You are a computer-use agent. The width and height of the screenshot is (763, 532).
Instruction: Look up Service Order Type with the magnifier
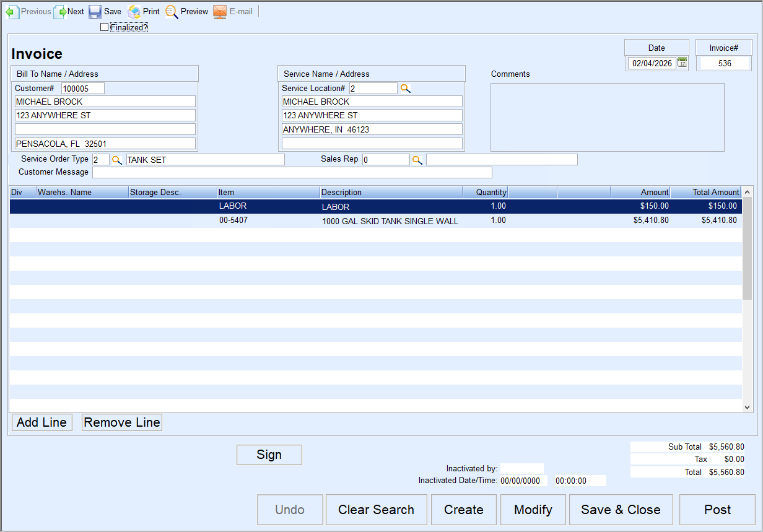tap(117, 160)
